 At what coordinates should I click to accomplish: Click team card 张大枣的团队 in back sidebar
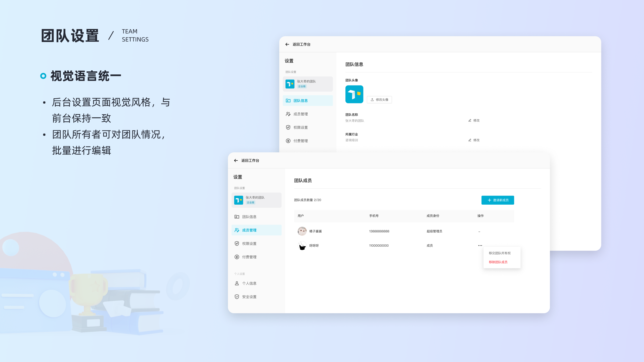point(308,84)
